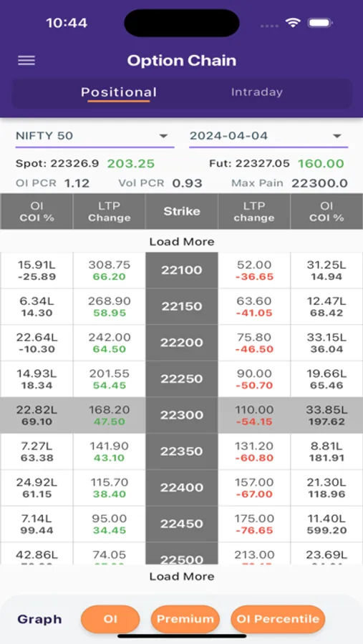This screenshot has width=363, height=644.
Task: Select strike 22200
Action: click(x=182, y=343)
